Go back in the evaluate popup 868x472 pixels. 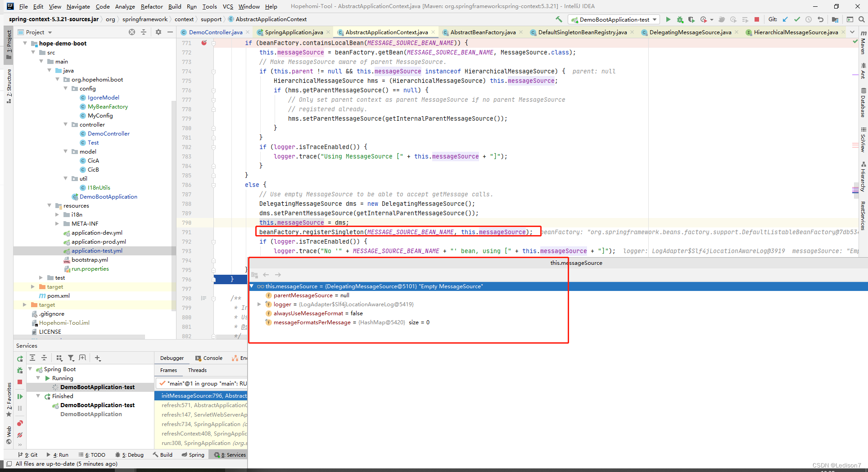(x=266, y=275)
